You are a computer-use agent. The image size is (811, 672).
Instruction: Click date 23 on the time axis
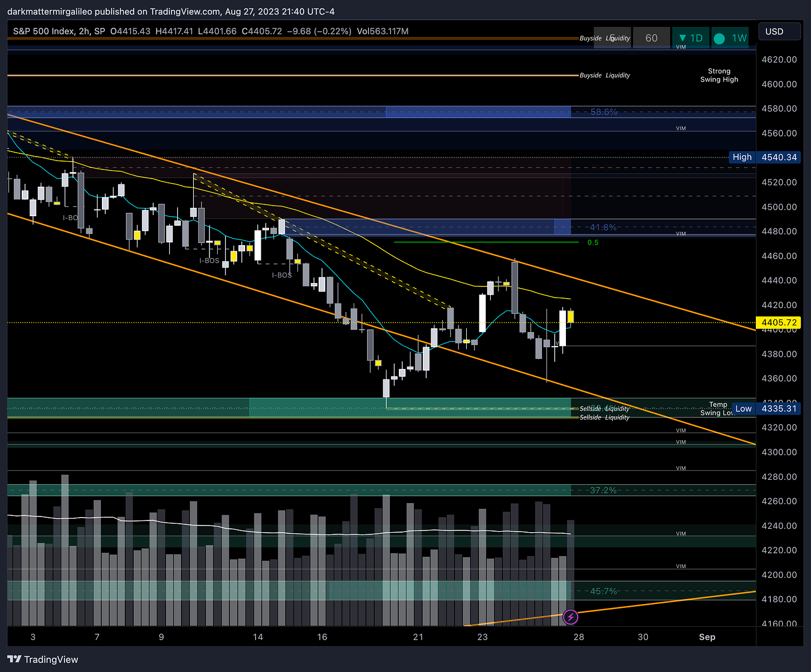tap(482, 637)
